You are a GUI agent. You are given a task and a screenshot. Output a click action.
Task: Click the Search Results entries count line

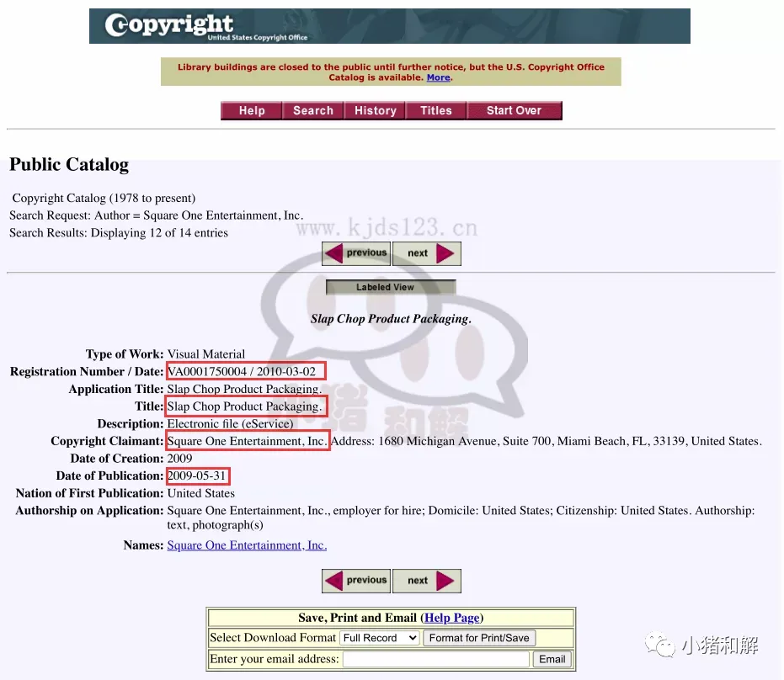(119, 233)
